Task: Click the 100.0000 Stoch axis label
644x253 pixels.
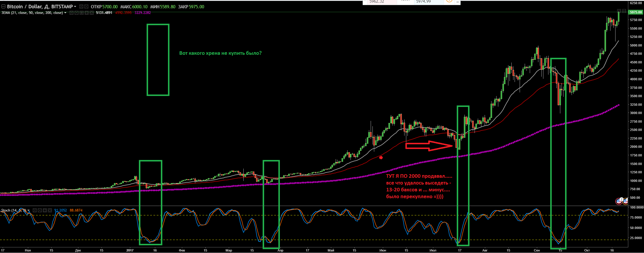Action: pyautogui.click(x=637, y=207)
